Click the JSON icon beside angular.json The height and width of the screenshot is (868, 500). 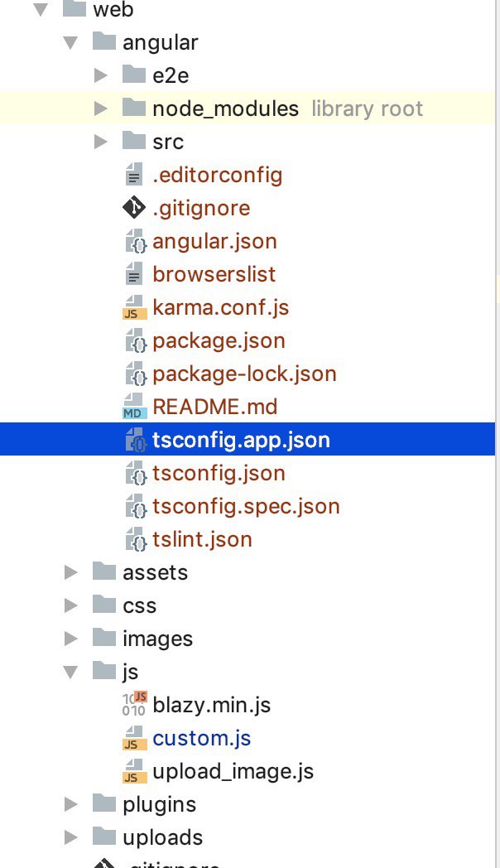pos(134,242)
